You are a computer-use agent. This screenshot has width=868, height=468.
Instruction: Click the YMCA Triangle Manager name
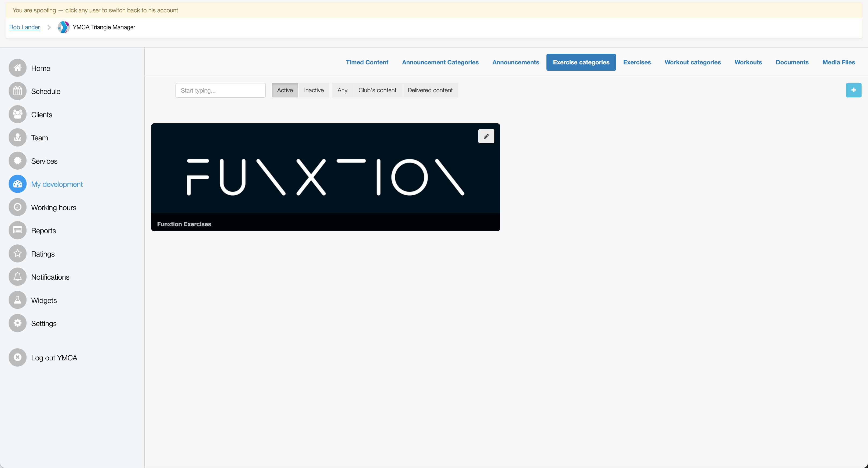coord(104,27)
